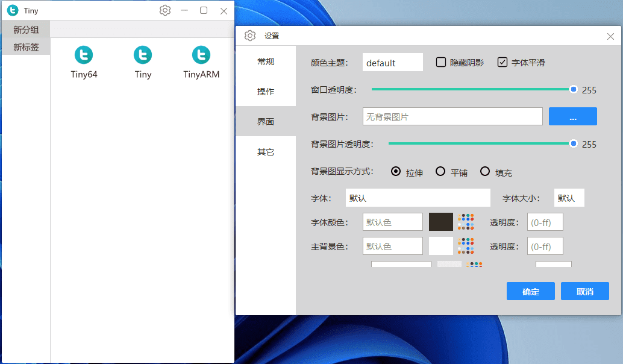Confirm settings with the 确定 button
Viewport: 623px width, 364px height.
click(x=530, y=291)
